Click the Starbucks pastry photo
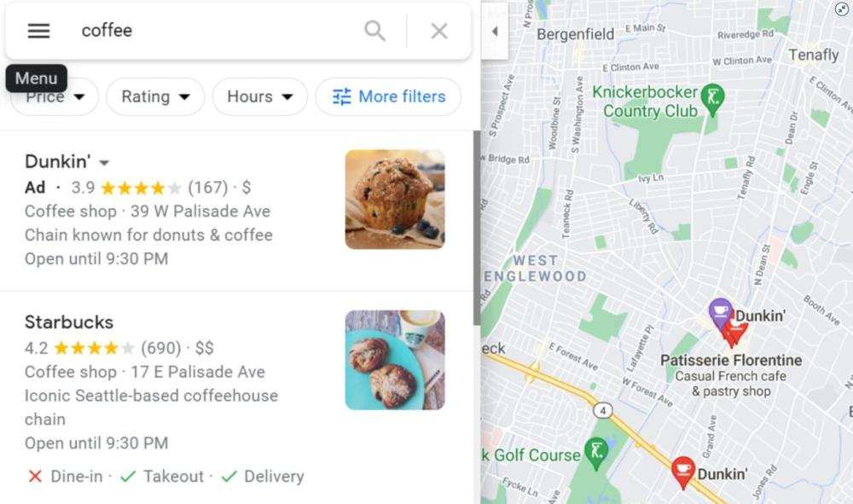The image size is (853, 504). tap(395, 360)
